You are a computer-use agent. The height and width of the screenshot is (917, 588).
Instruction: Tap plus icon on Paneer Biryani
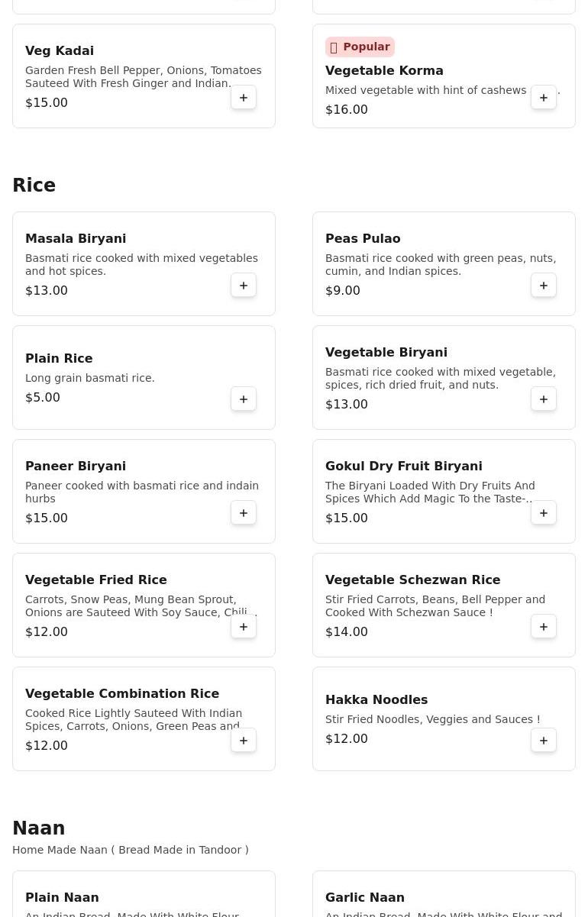click(x=244, y=513)
